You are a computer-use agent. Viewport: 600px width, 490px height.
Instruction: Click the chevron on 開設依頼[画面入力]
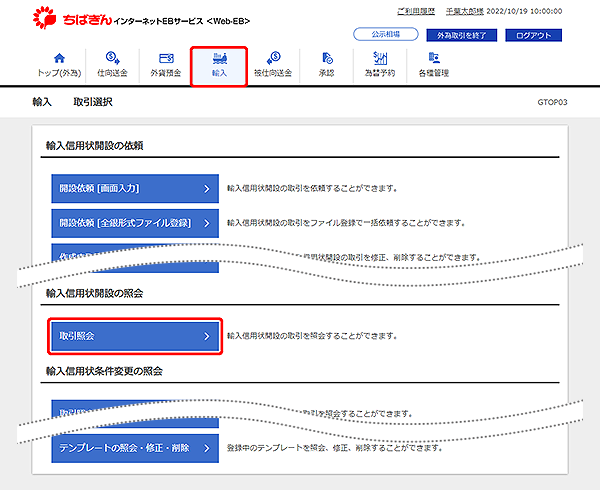[207, 189]
